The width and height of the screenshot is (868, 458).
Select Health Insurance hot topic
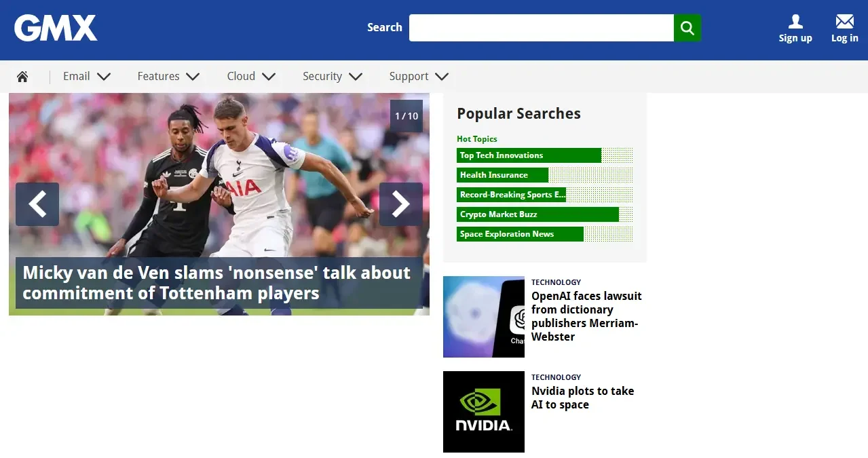[544, 175]
